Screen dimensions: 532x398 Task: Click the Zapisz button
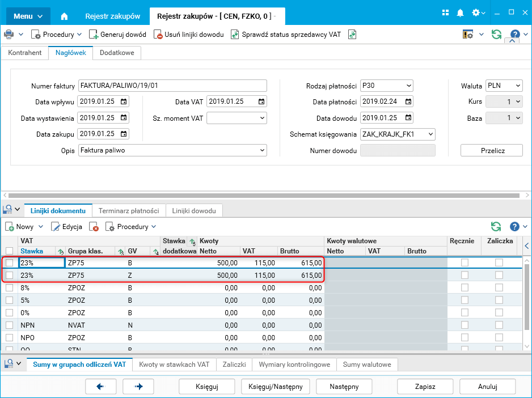point(425,387)
